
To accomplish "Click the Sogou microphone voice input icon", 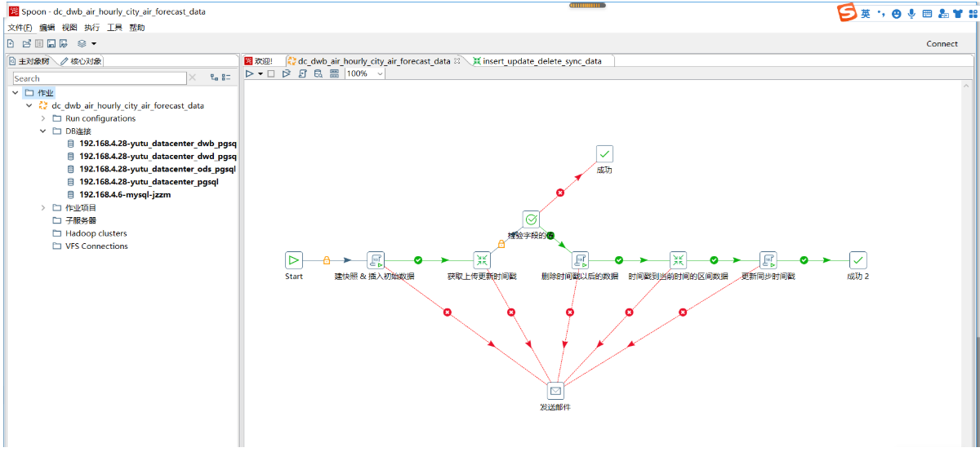I will point(911,14).
